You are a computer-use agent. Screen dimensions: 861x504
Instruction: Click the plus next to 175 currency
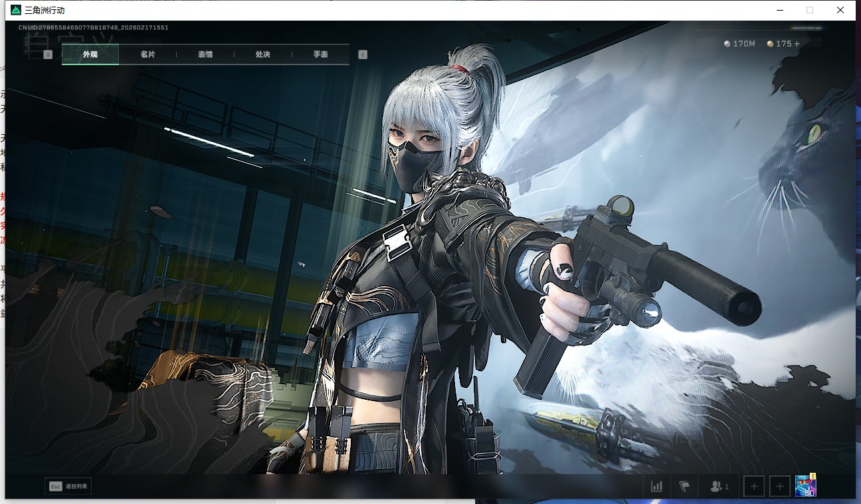pos(797,44)
